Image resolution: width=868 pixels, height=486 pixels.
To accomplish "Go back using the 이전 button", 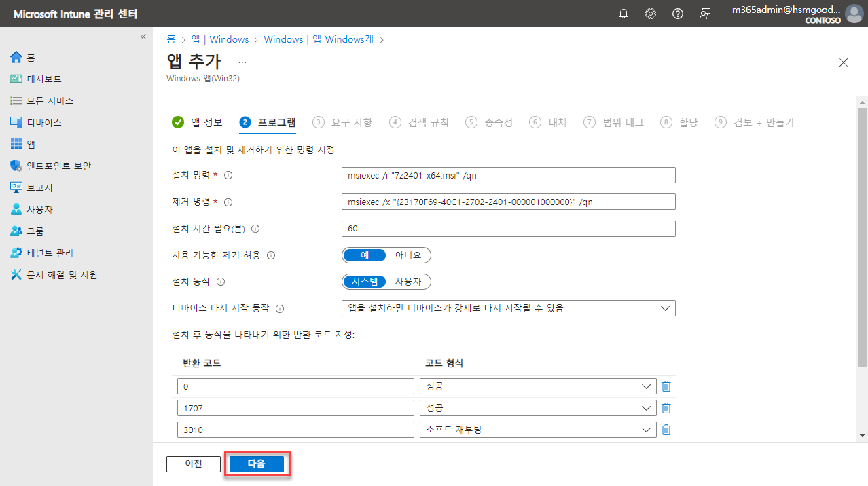I will 193,464.
